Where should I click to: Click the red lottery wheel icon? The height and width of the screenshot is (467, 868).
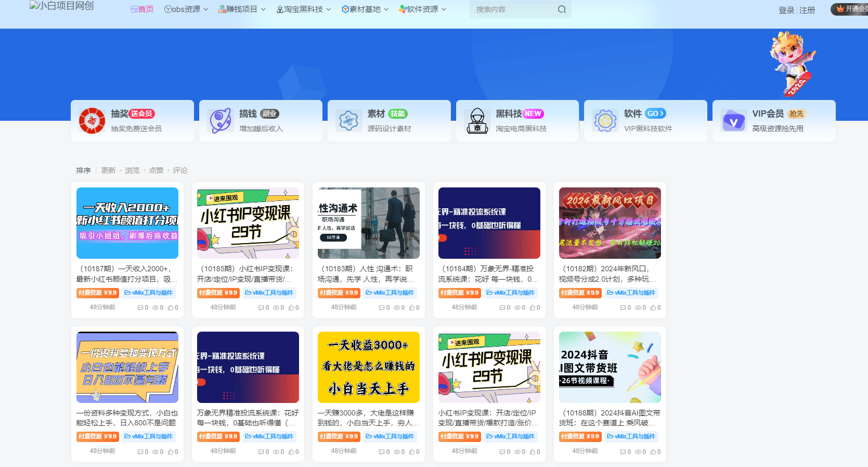[92, 121]
